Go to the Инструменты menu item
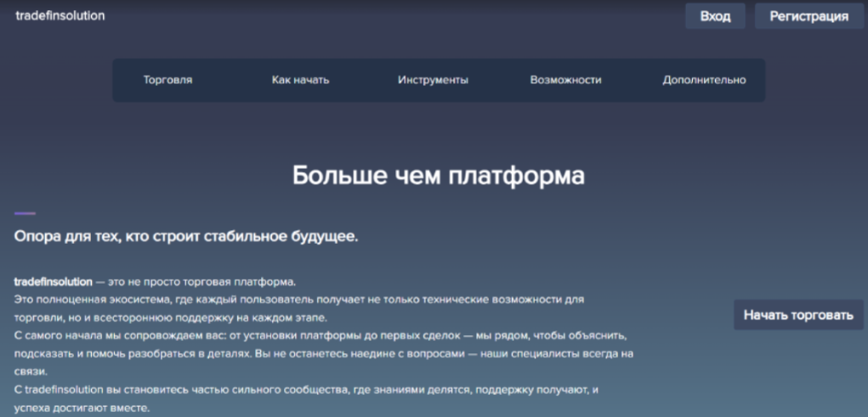This screenshot has width=868, height=417. pyautogui.click(x=433, y=80)
